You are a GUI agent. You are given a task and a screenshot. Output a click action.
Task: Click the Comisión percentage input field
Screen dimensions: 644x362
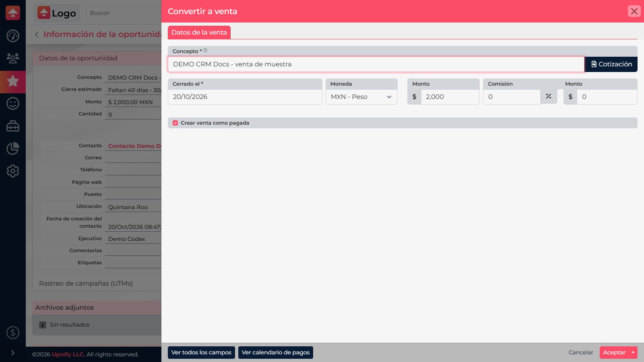[x=512, y=97]
